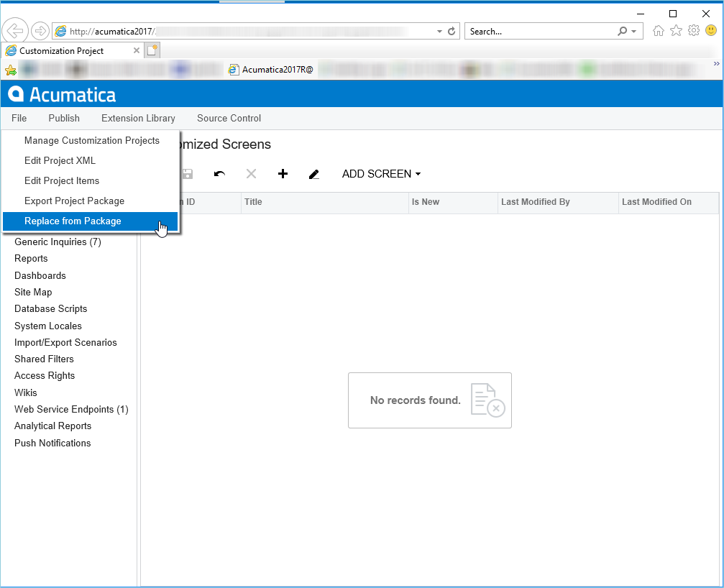Viewport: 724px width, 588px height.
Task: Open the Publish menu
Action: coord(64,118)
